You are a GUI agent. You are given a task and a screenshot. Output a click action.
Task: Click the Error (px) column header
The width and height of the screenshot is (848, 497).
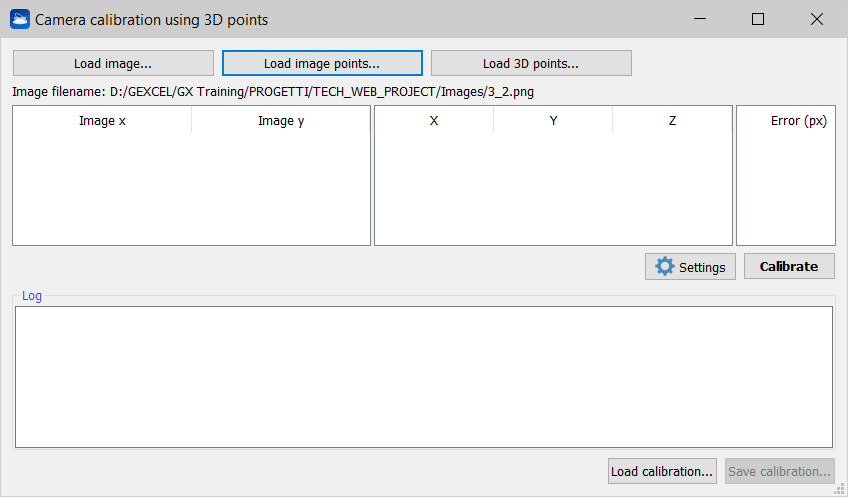pos(798,121)
